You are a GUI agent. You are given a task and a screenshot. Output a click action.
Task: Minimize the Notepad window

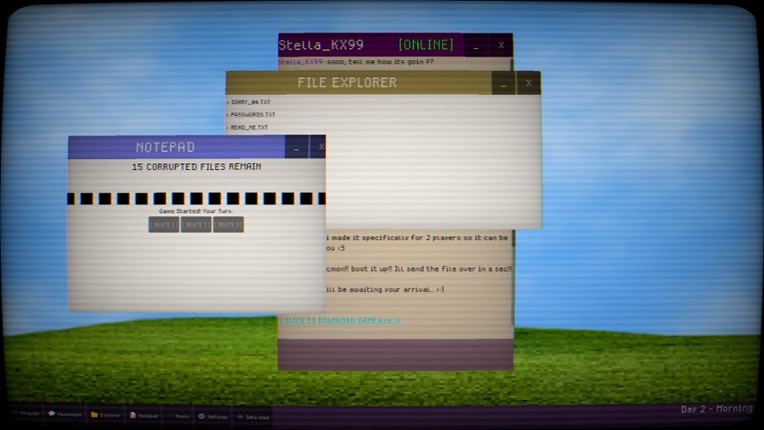click(x=296, y=147)
